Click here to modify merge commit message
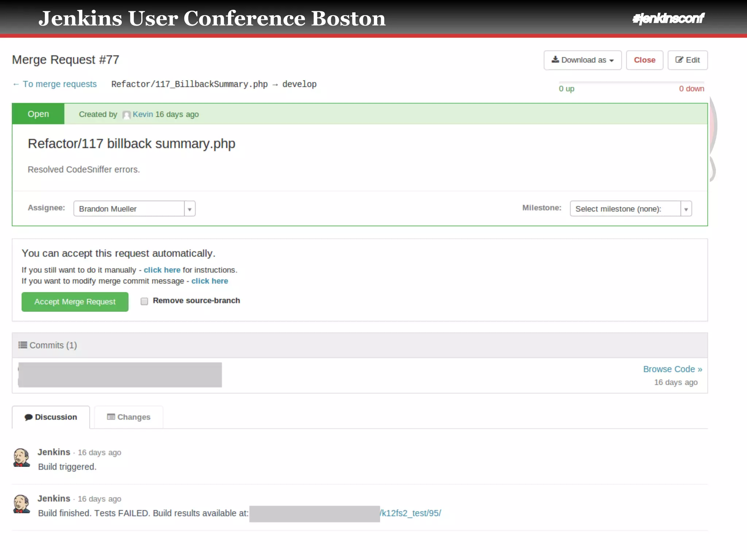Viewport: 747px width, 560px height. 210,281
